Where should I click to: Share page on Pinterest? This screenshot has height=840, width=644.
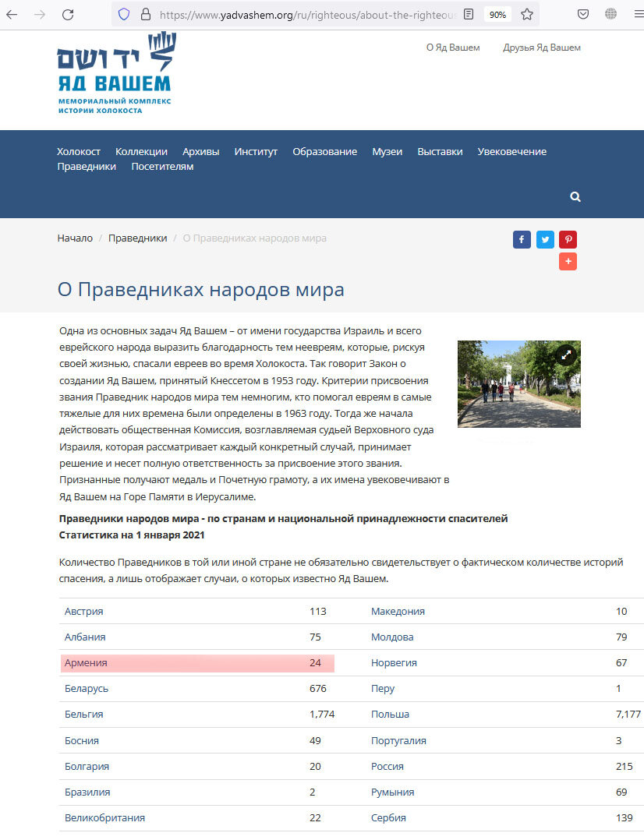(x=568, y=239)
